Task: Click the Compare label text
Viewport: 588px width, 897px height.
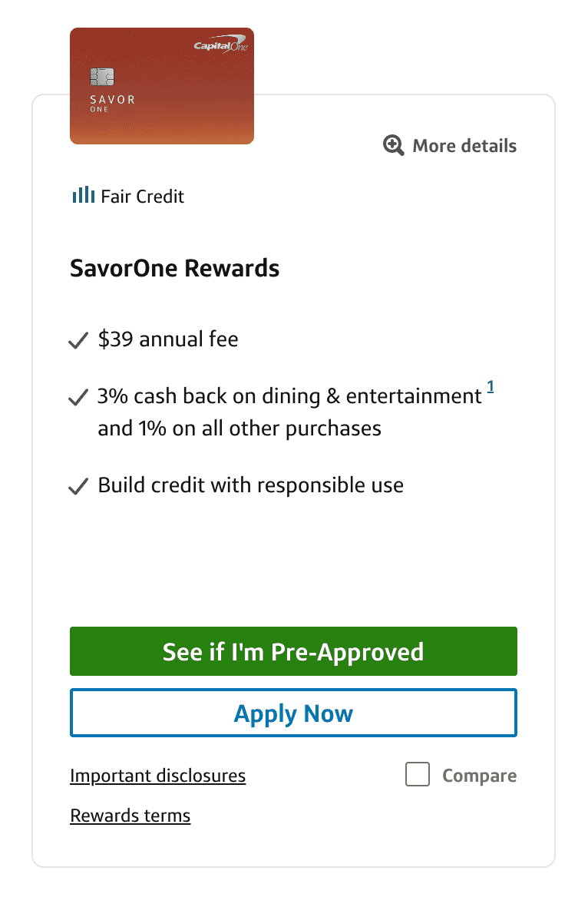Action: pyautogui.click(x=479, y=776)
